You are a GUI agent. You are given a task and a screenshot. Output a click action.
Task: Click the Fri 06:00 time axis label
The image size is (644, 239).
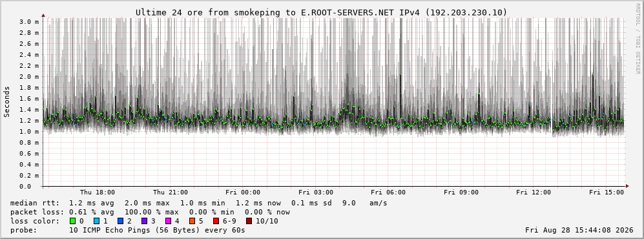388,192
